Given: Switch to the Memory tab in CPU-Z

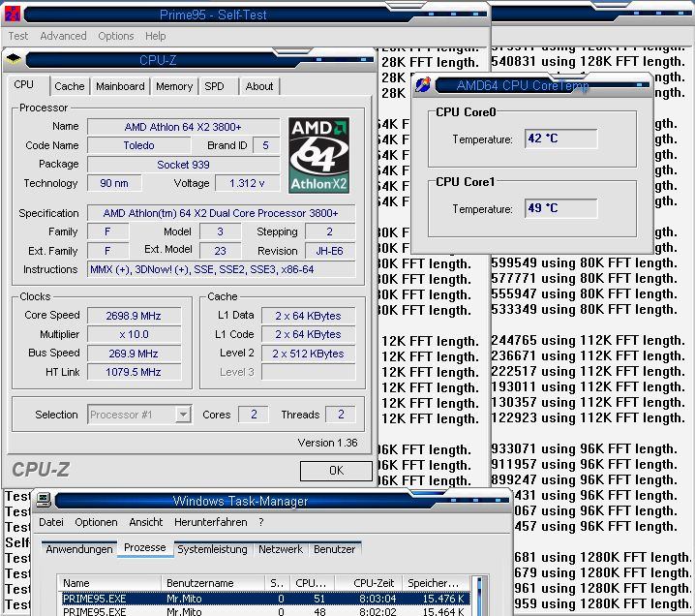Looking at the screenshot, I should click(174, 86).
